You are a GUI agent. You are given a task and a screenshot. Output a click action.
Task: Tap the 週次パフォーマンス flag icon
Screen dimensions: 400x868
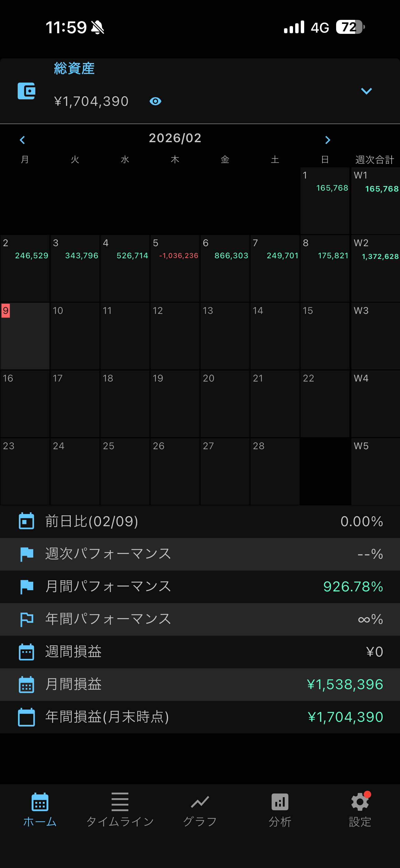pos(26,554)
